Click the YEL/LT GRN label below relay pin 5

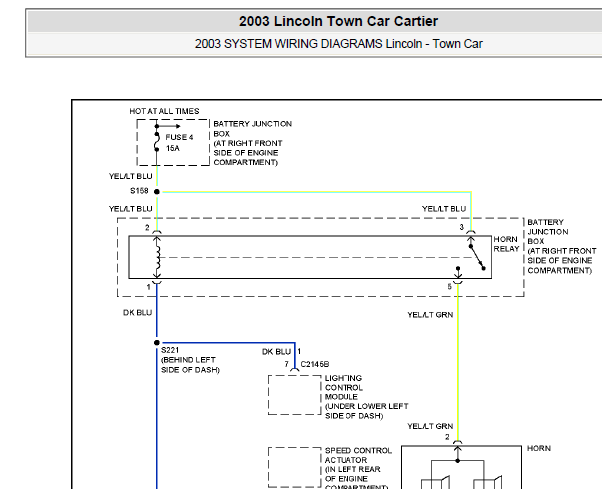(x=430, y=315)
